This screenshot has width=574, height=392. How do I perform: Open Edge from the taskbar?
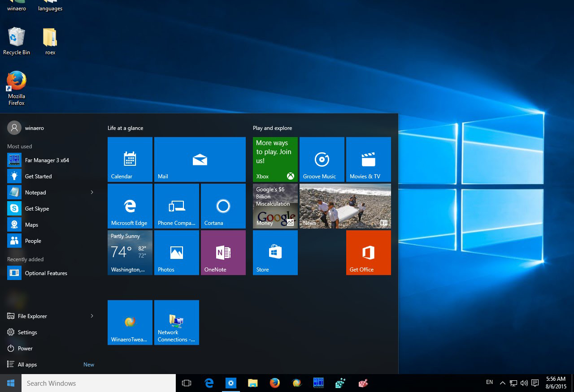209,383
